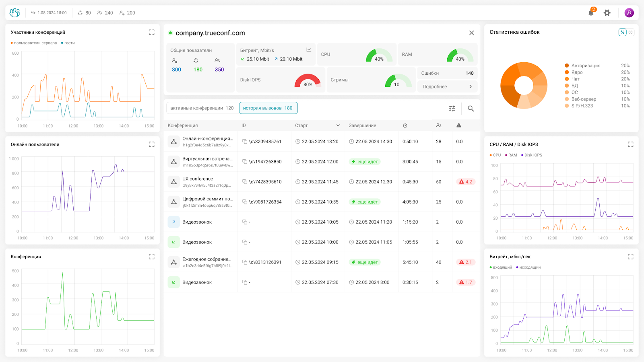The image size is (644, 362).
Task: Select история вызовов tab
Action: tap(268, 108)
